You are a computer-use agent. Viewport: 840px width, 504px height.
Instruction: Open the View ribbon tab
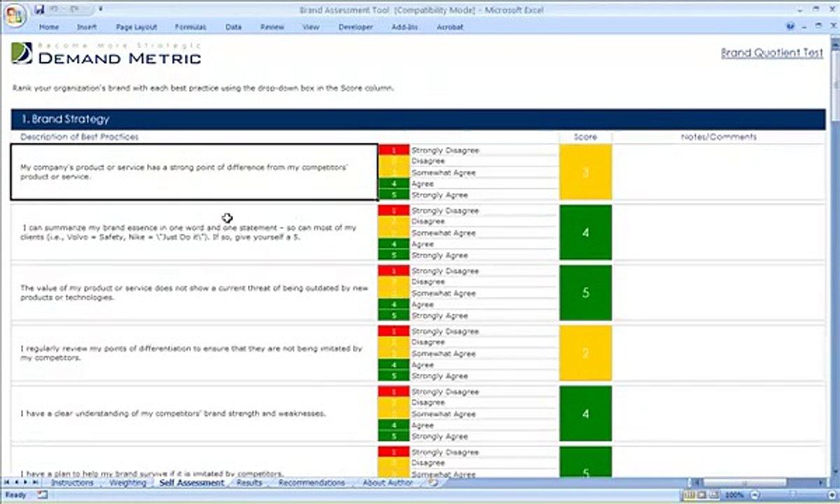tap(311, 27)
